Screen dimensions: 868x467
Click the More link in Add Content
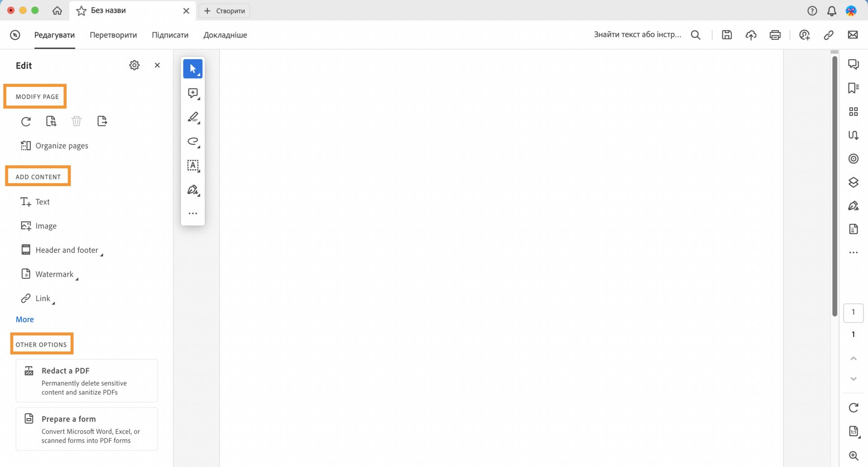pos(25,319)
